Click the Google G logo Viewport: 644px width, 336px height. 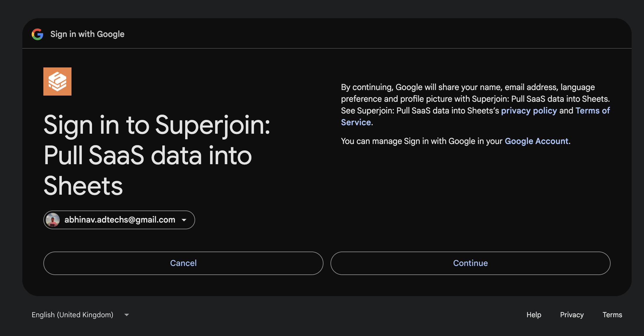38,34
